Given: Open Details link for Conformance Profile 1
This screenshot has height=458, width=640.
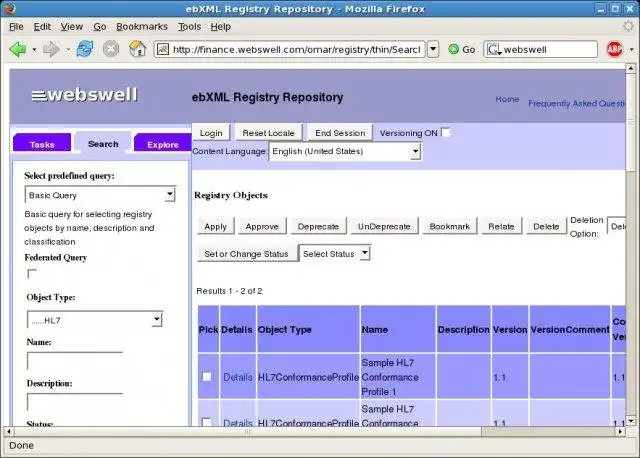Looking at the screenshot, I should pyautogui.click(x=238, y=377).
